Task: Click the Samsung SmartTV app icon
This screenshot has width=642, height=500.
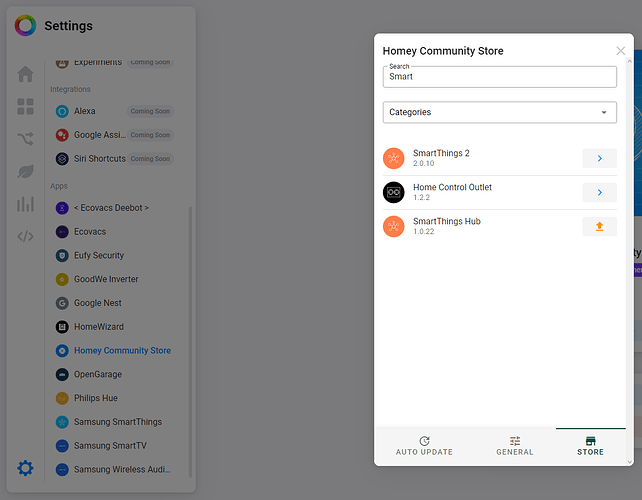Action: [62, 446]
